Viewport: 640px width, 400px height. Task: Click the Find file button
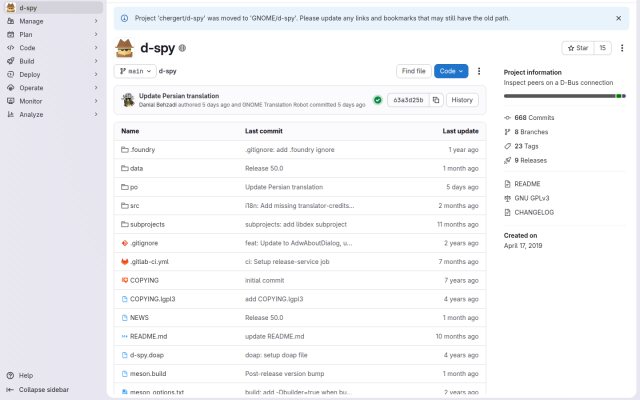point(413,71)
